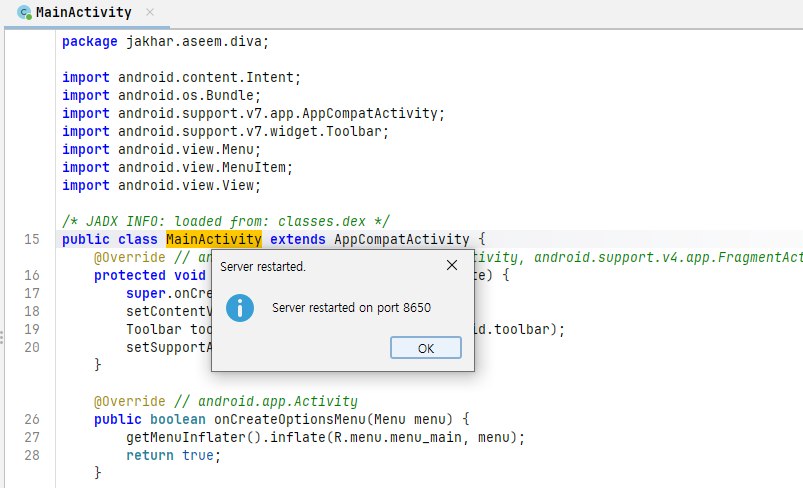Click line number 16 in the gutter
The image size is (803, 488).
coord(32,275)
